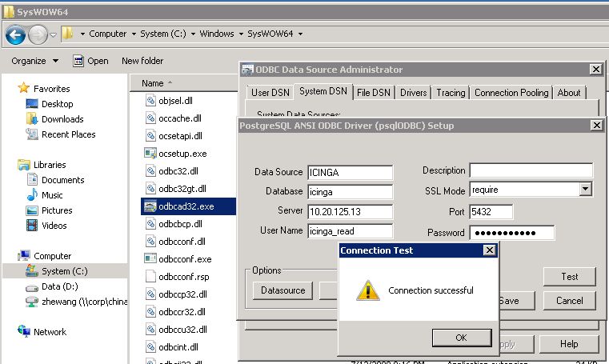This screenshot has width=609, height=364.
Task: Open the Desktop favorite
Action: [x=57, y=104]
